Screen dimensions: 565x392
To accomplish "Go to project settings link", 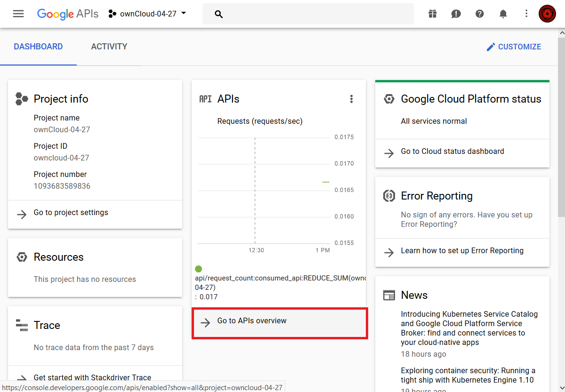I will [x=71, y=213].
